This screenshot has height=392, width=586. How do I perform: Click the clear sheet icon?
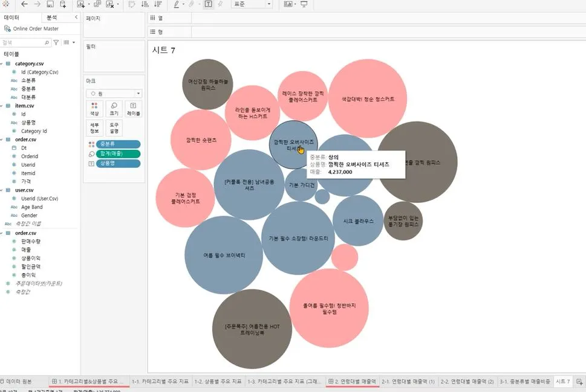(110, 4)
